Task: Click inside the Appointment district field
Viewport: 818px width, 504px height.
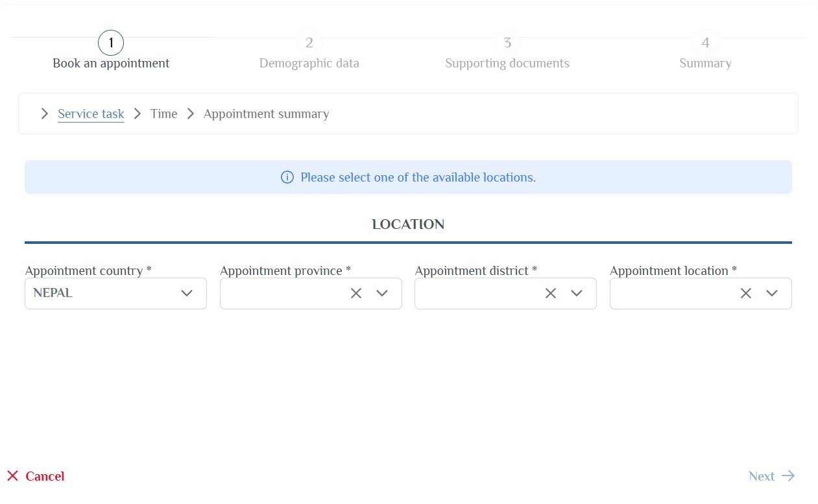Action: (505, 293)
